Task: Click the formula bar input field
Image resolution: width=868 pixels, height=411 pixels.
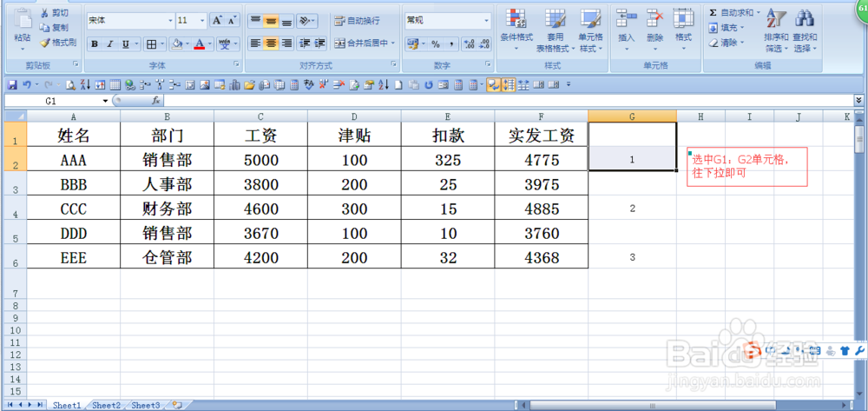Action: coord(508,101)
